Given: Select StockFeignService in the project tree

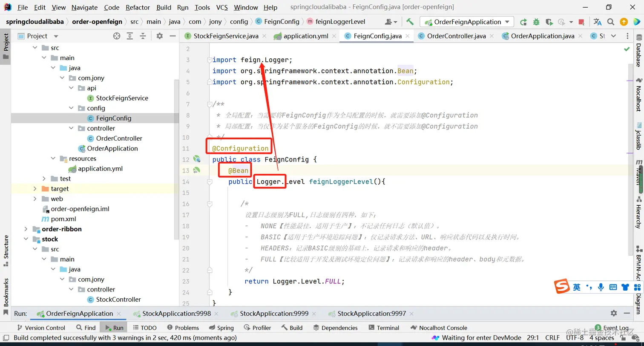Looking at the screenshot, I should click(122, 98).
